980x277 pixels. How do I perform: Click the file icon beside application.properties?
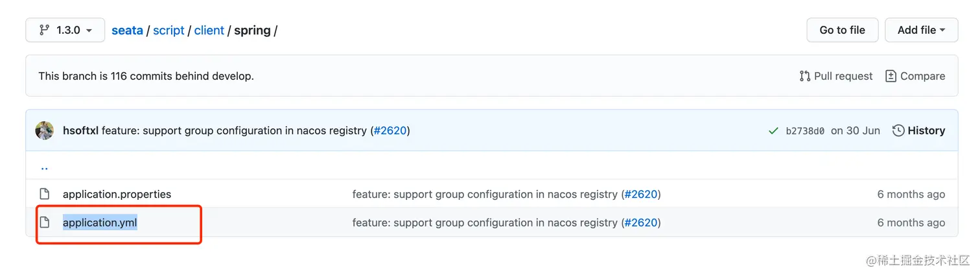click(45, 194)
